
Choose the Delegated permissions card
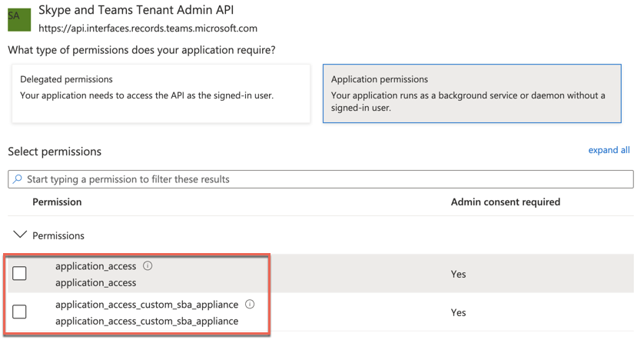click(x=161, y=93)
